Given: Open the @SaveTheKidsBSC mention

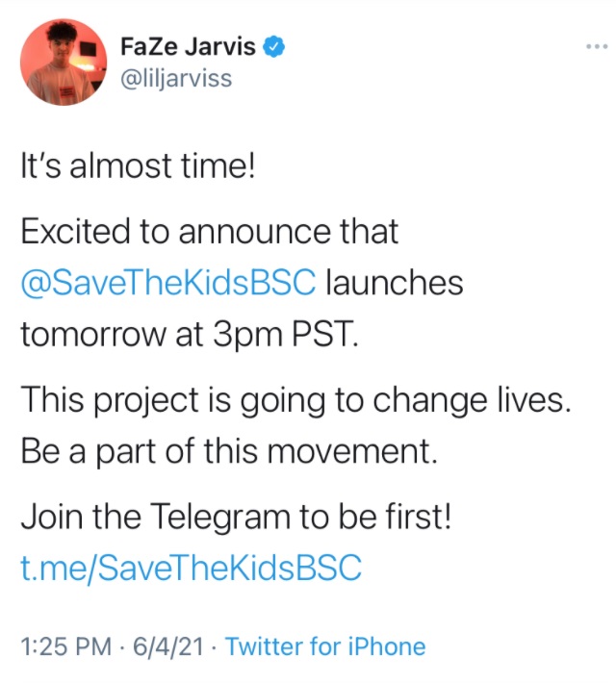Looking at the screenshot, I should (x=167, y=283).
